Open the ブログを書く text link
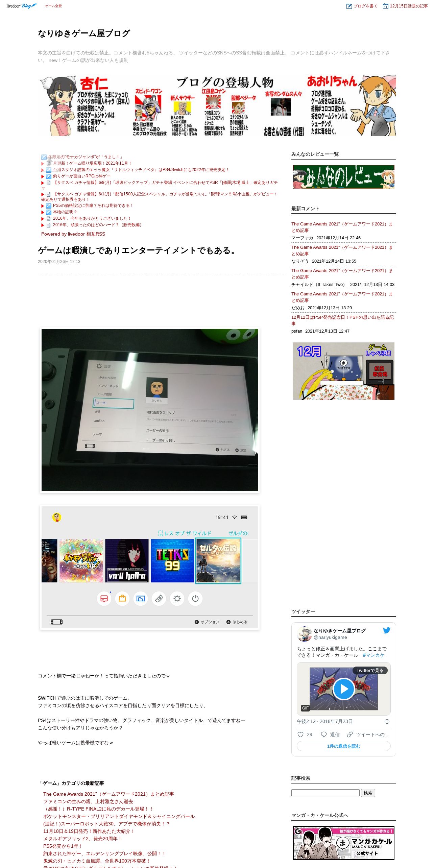This screenshot has width=434, height=868. (365, 6)
